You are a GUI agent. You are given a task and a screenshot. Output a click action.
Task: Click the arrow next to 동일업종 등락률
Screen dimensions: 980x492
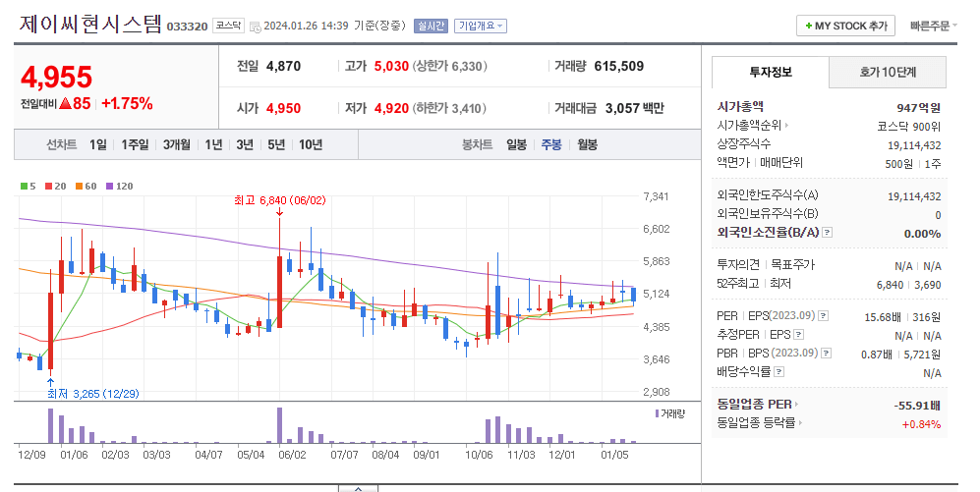tap(801, 422)
